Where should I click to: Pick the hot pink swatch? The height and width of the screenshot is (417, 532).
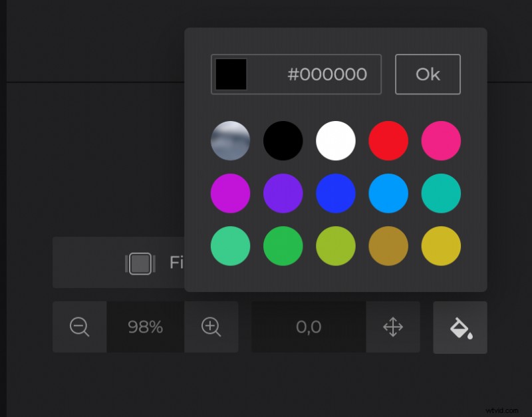[x=441, y=140]
